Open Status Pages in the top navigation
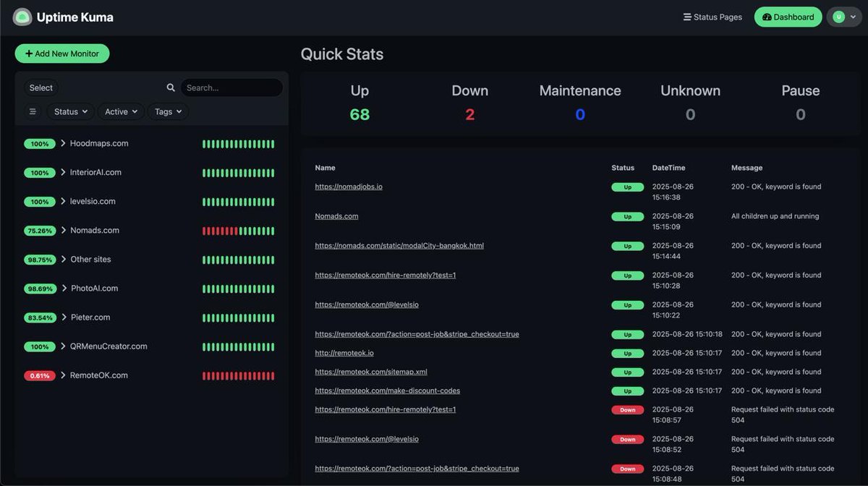This screenshot has width=868, height=486. (712, 17)
